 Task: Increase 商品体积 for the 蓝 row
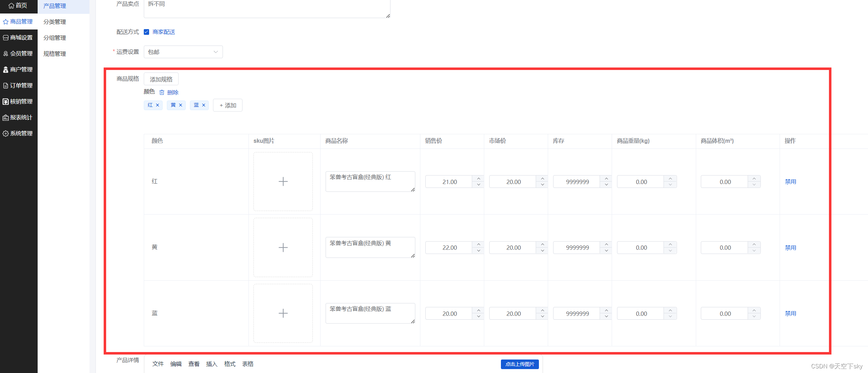pyautogui.click(x=754, y=310)
